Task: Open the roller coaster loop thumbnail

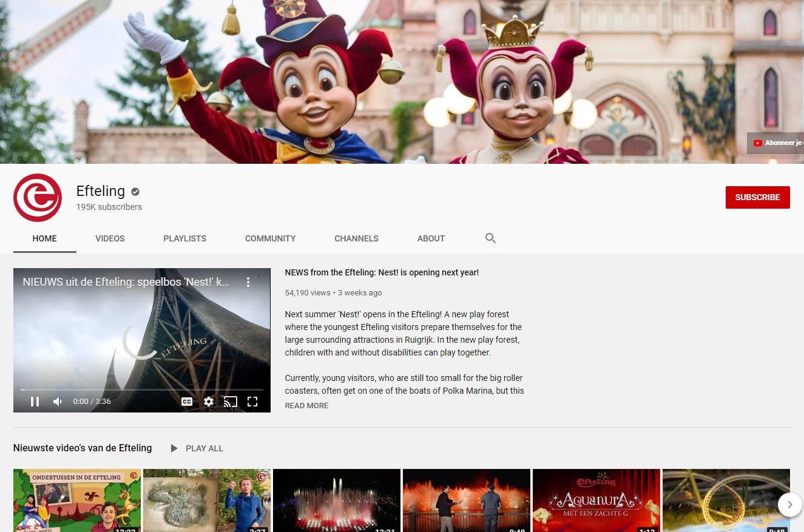Action: pos(726,500)
